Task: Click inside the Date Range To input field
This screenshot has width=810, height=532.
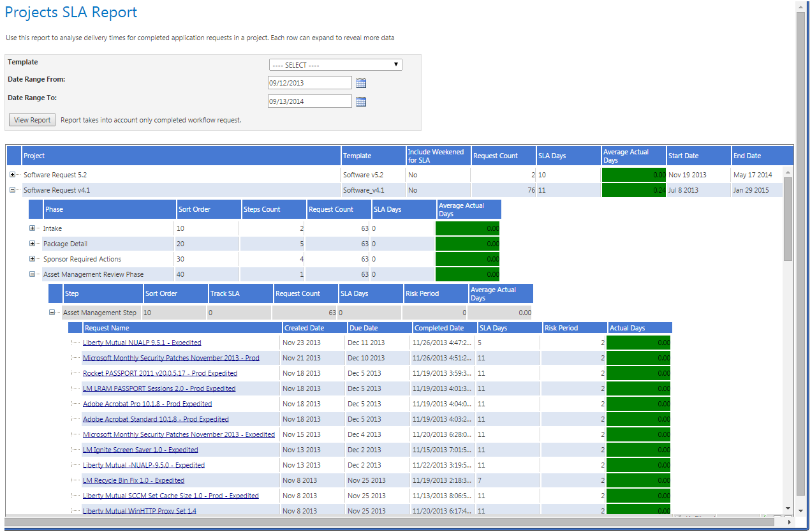Action: click(x=309, y=101)
